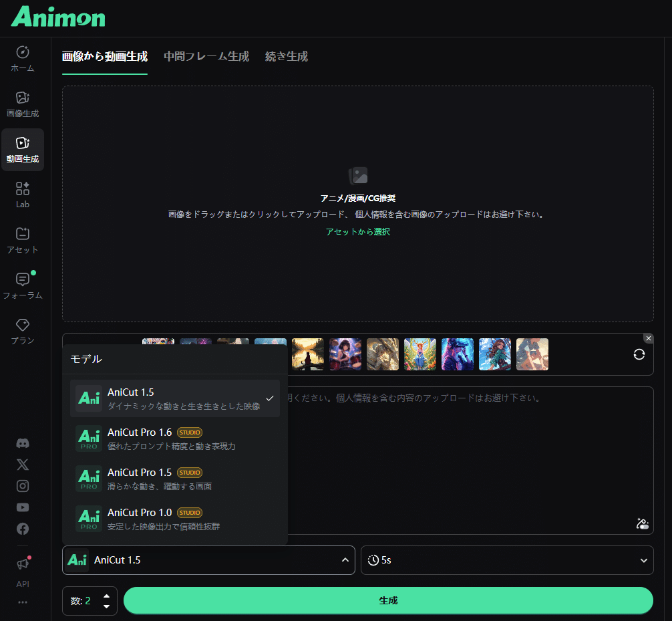672x621 pixels.
Task: Refresh the sample image strip
Action: [639, 354]
